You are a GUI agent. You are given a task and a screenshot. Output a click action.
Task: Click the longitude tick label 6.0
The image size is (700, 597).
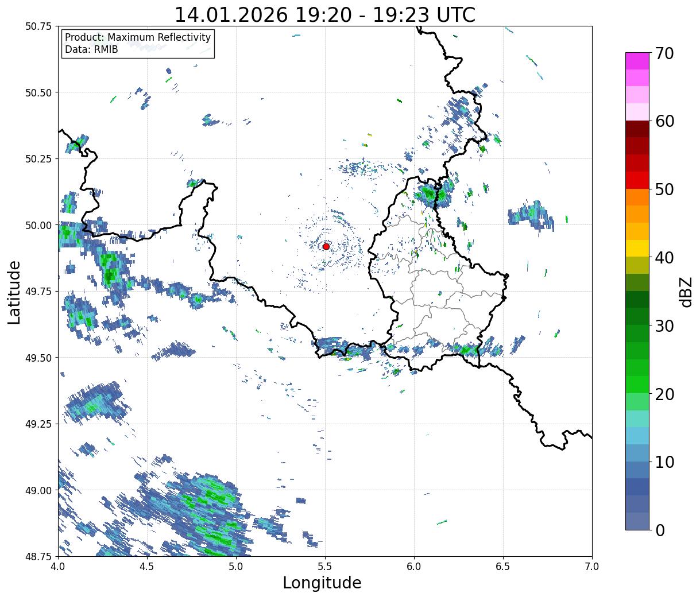click(x=414, y=567)
